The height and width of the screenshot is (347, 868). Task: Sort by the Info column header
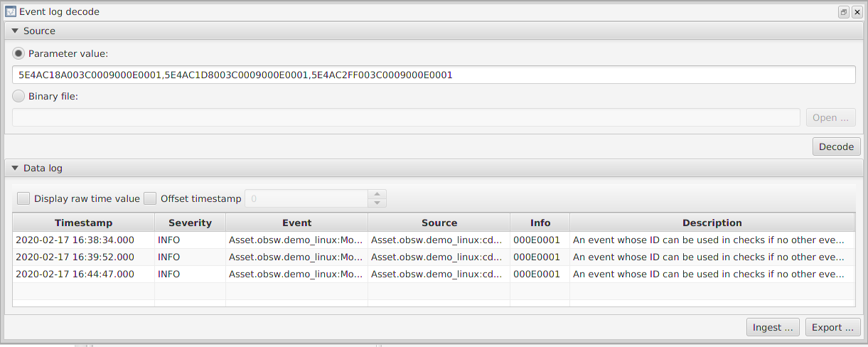click(540, 223)
